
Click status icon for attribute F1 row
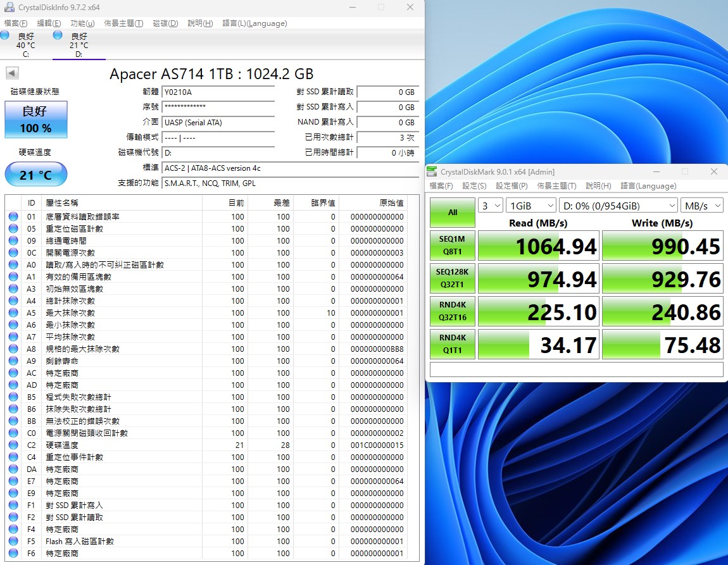tap(13, 505)
